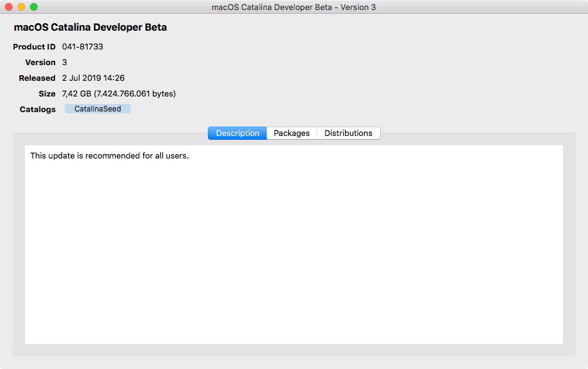Click the green zoom window button
Screen dimensions: 588x369
(x=34, y=7)
